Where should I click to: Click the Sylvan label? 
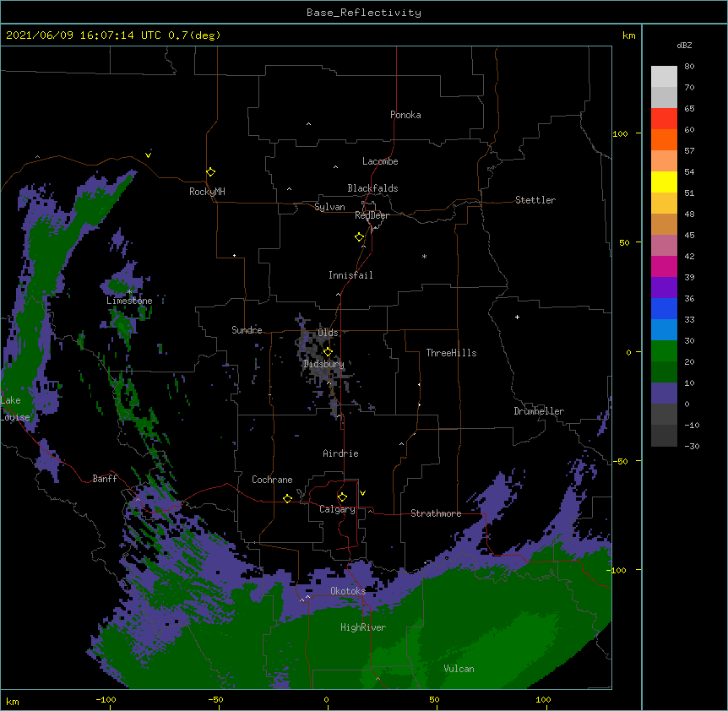click(329, 207)
